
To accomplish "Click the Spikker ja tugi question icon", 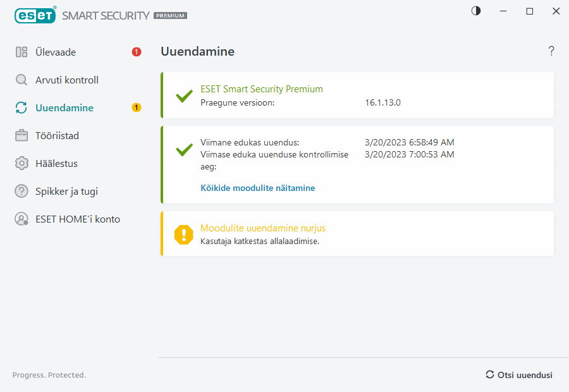I will pyautogui.click(x=21, y=192).
